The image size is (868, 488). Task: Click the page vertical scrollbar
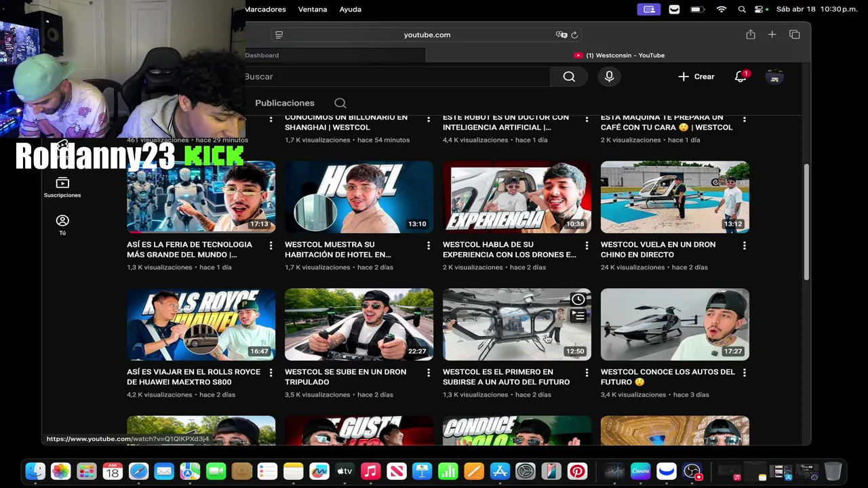(x=806, y=222)
